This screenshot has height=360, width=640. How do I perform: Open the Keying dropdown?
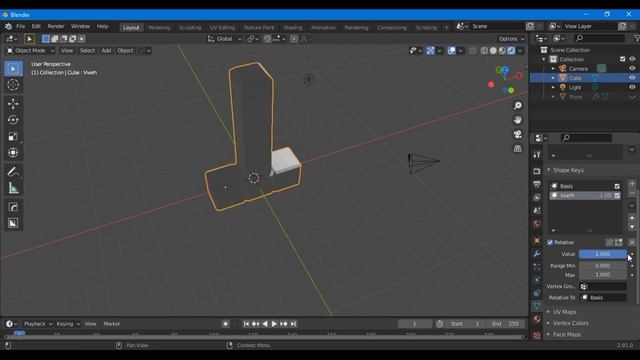tap(68, 324)
